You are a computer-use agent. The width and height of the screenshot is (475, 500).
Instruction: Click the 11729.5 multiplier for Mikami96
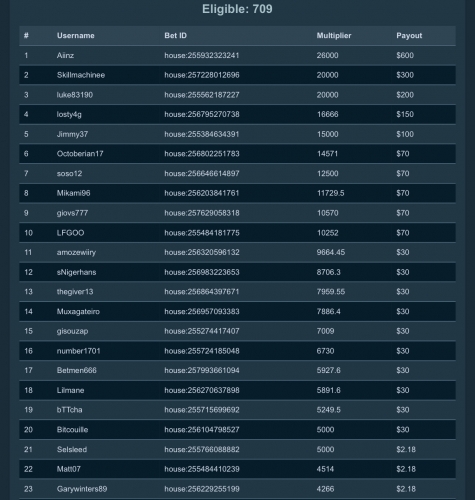(330, 193)
